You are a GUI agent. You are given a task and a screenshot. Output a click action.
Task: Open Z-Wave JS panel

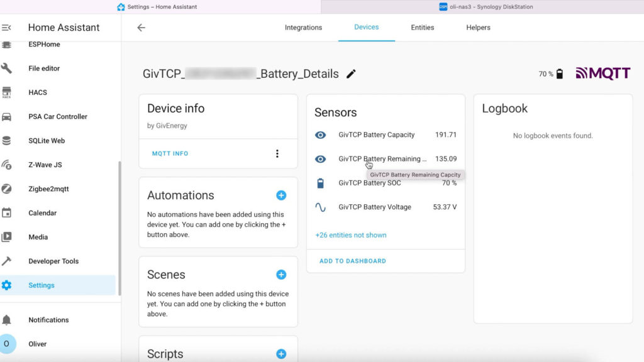57,165
